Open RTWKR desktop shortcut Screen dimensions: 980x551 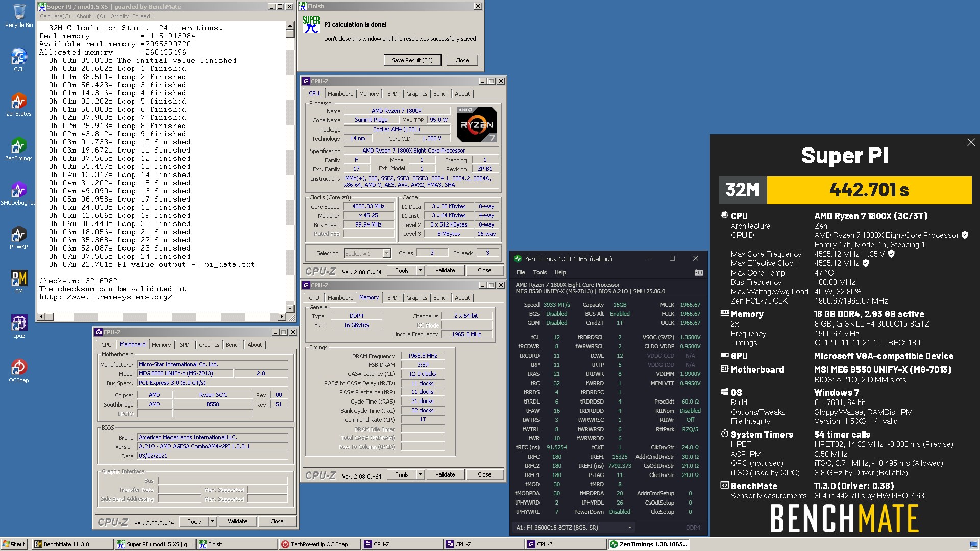tap(18, 238)
